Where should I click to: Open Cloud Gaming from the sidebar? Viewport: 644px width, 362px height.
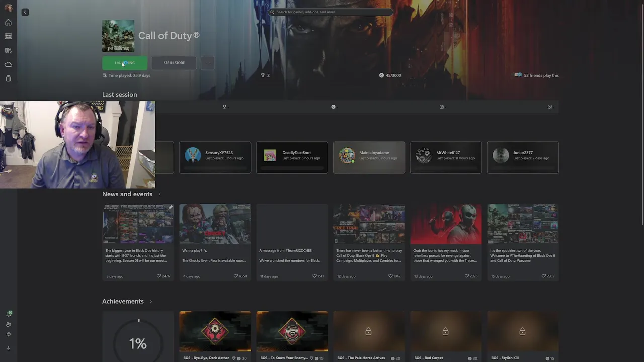click(8, 64)
